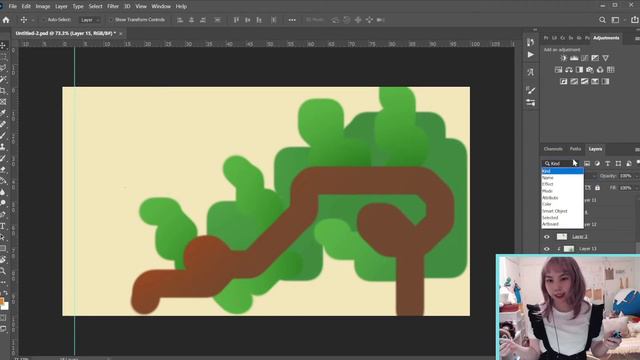Choose Artboard in the filter list
Image resolution: width=640 pixels, height=360 pixels.
562,224
